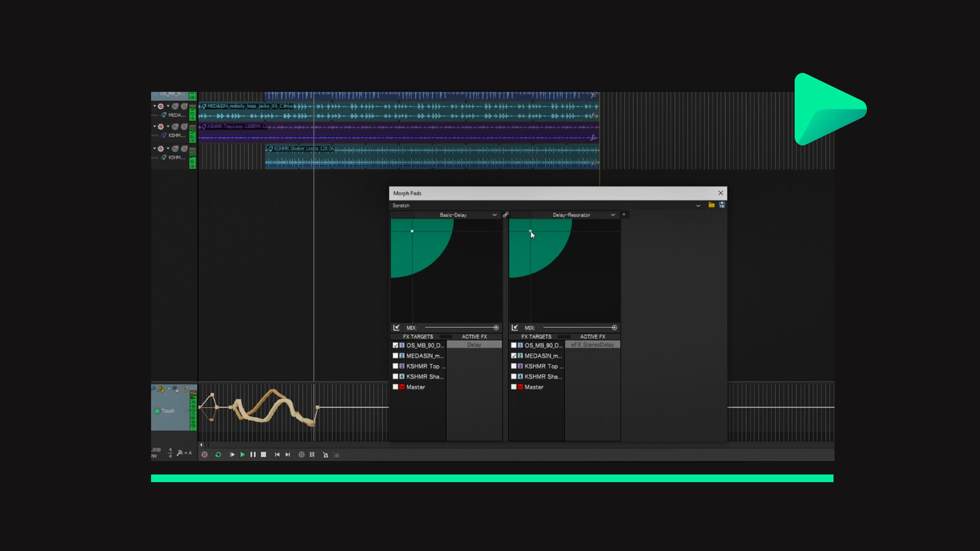This screenshot has height=551, width=980.
Task: Mute the KSHMR Top Loop track
Action: point(175,127)
